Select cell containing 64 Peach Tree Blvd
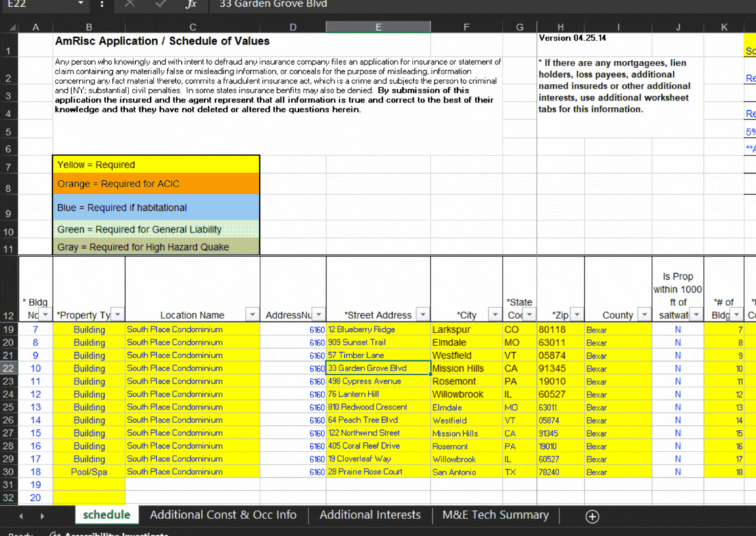The width and height of the screenshot is (756, 536). coord(378,420)
